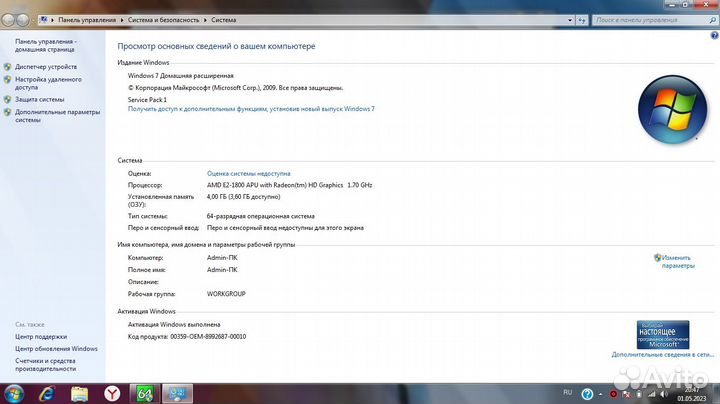This screenshot has height=404, width=720.
Task: Click shield icon next to Изменить параметры
Action: (658, 258)
